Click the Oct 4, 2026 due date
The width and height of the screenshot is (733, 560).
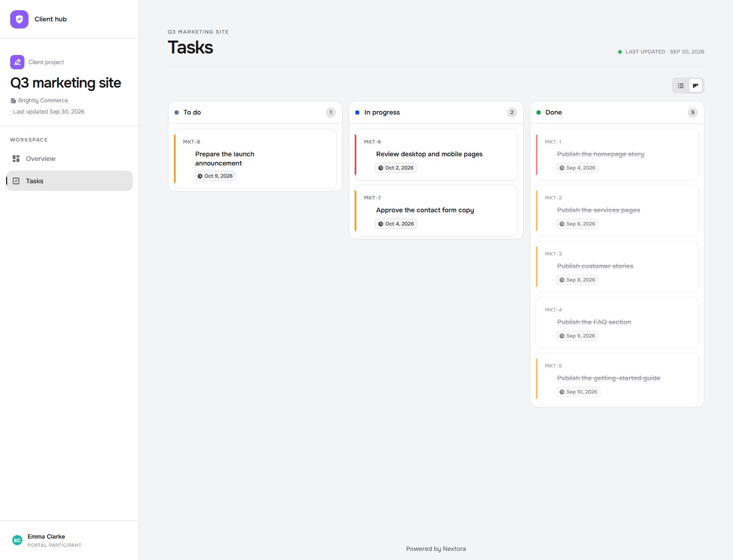coord(396,224)
